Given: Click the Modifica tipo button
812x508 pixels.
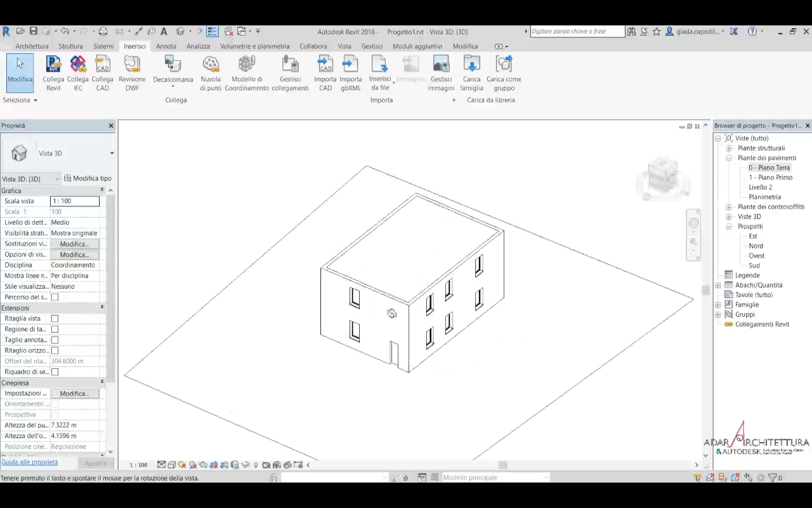Looking at the screenshot, I should pos(88,178).
